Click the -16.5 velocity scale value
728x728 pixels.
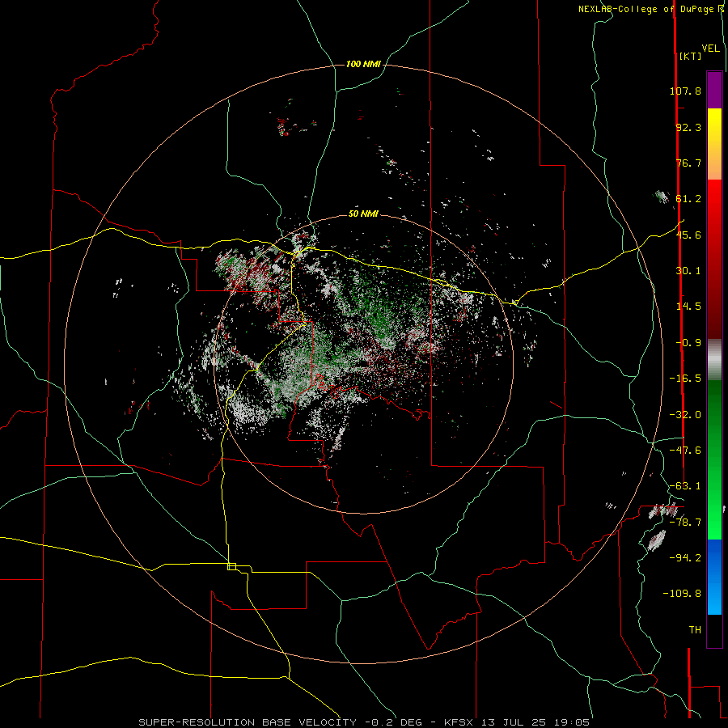pyautogui.click(x=685, y=379)
